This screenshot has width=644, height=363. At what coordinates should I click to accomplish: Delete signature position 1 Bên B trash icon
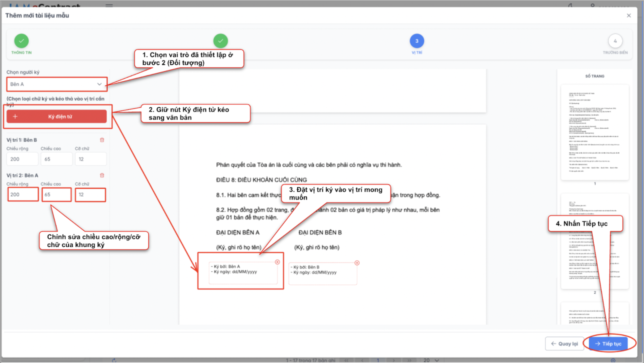pyautogui.click(x=102, y=140)
